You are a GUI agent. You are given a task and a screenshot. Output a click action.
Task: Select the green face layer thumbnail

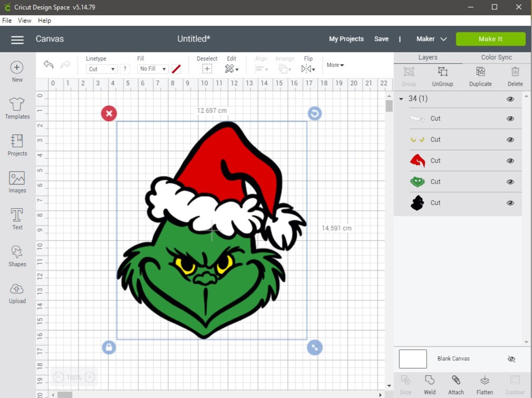point(417,182)
